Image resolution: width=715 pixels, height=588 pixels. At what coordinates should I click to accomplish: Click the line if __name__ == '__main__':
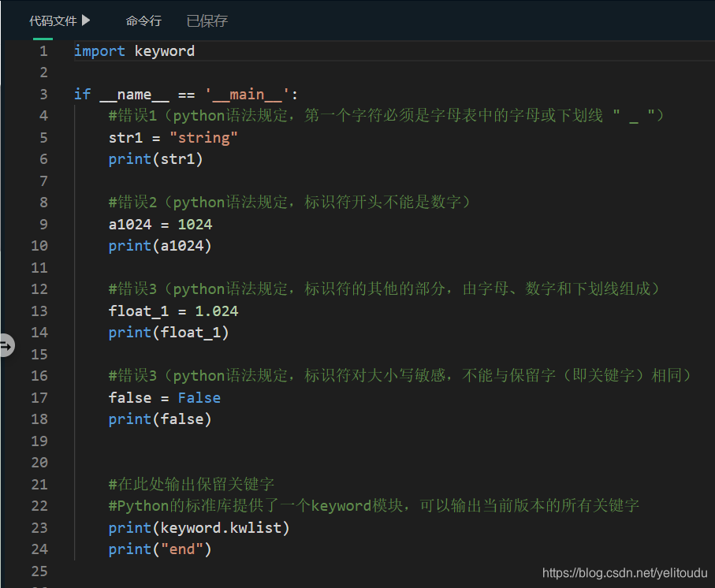click(185, 95)
